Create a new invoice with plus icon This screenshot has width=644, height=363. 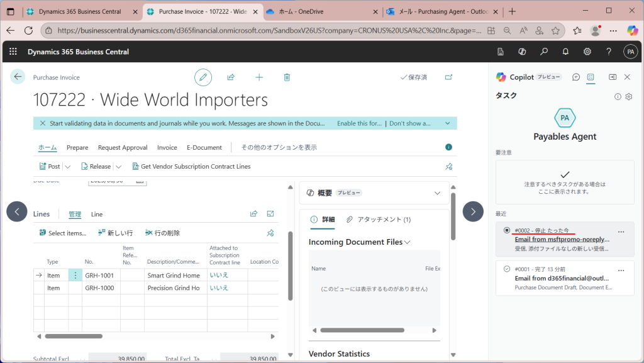(259, 77)
